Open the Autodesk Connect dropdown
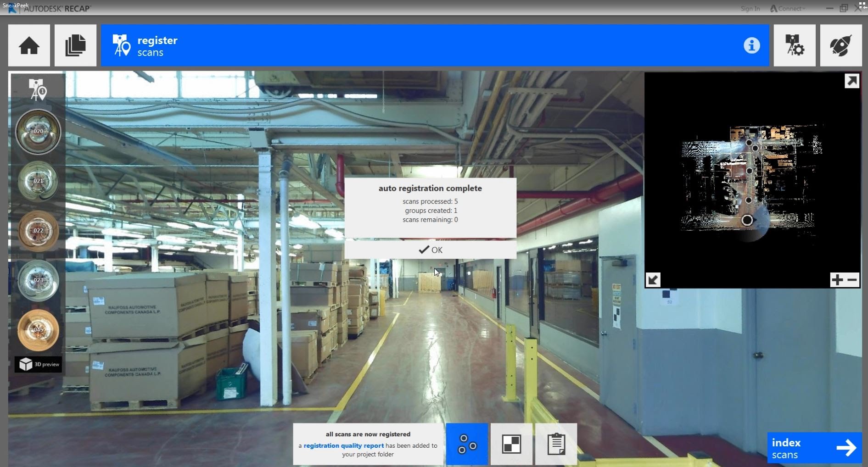868x467 pixels. point(788,9)
